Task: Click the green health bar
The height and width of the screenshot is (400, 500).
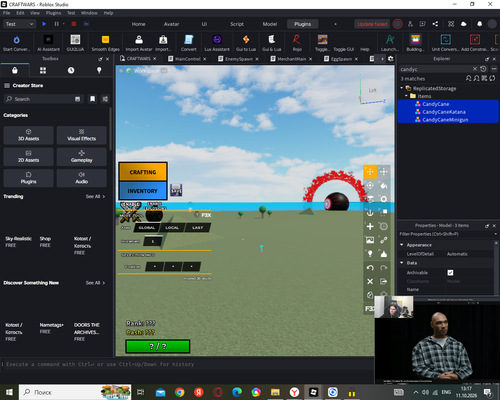Action: click(158, 346)
